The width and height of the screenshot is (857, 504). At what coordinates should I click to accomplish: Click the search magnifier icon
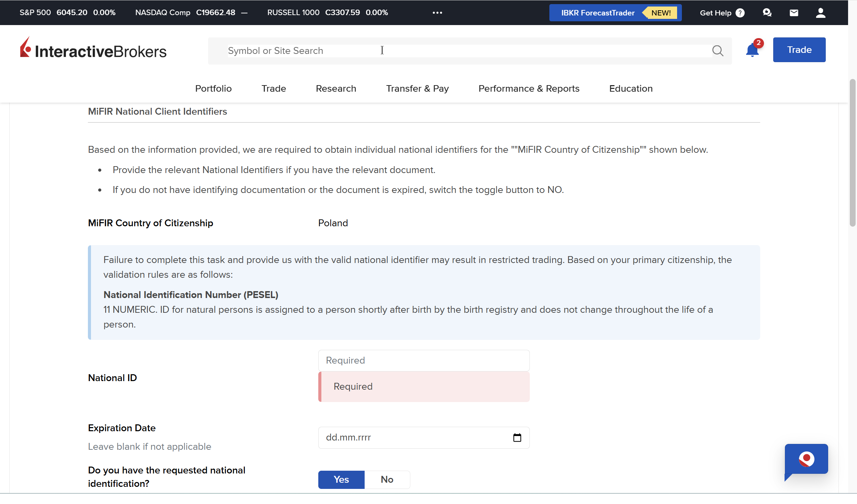coord(717,51)
